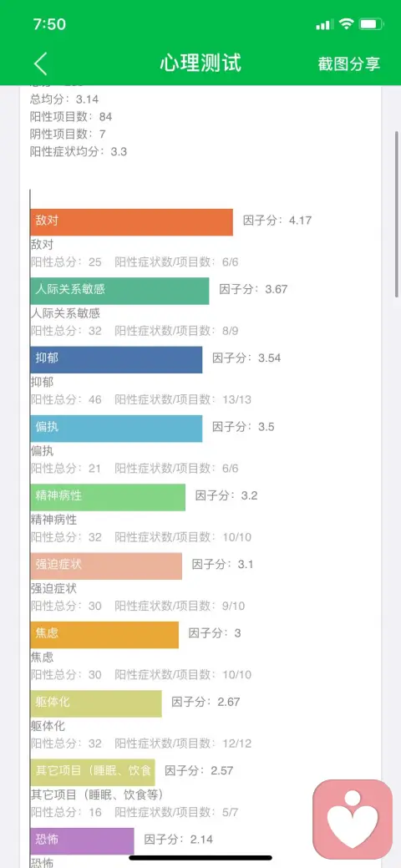Select the dark blue 抑郁 bar
This screenshot has height=868, width=401.
(x=116, y=360)
